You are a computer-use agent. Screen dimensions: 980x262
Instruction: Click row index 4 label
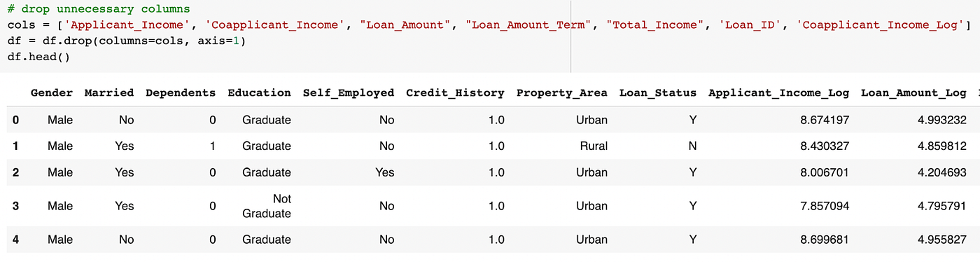(x=15, y=240)
